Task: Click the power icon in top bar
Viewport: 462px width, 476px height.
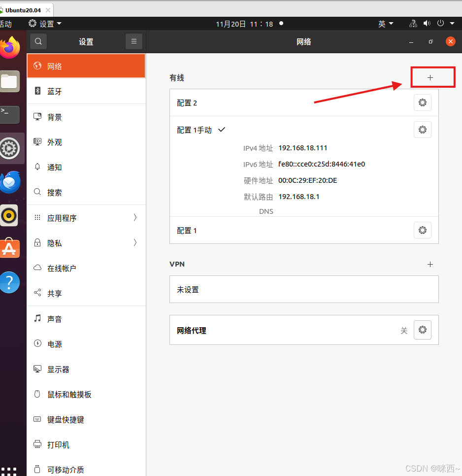Action: point(440,23)
